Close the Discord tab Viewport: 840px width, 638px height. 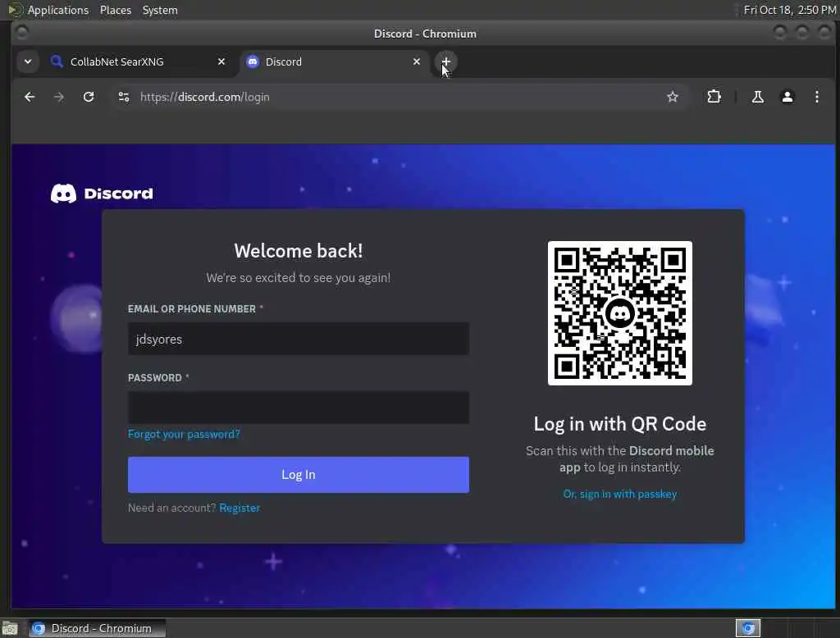[x=416, y=62]
